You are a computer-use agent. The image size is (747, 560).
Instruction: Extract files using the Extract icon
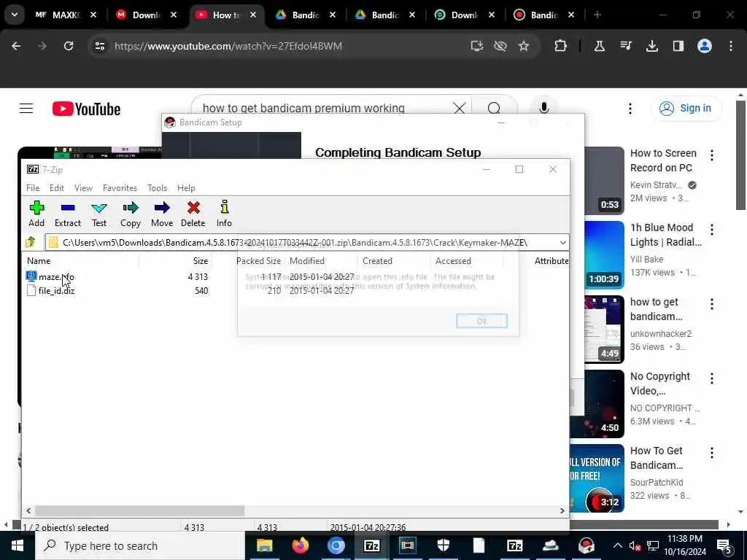68,214
